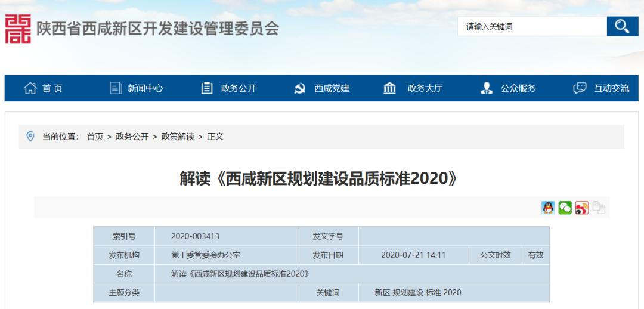The image size is (644, 309).
Task: Click the clipboard icon for 政务公开
Action: tap(207, 88)
